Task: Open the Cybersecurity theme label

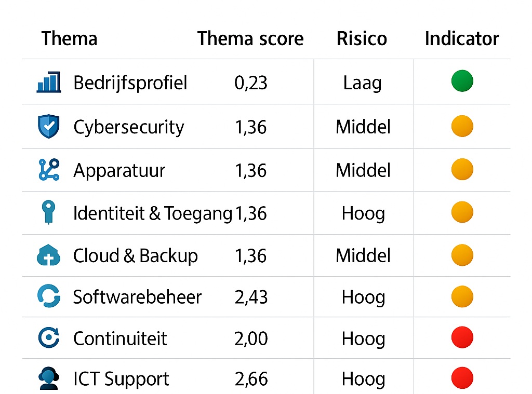Action: pos(129,127)
